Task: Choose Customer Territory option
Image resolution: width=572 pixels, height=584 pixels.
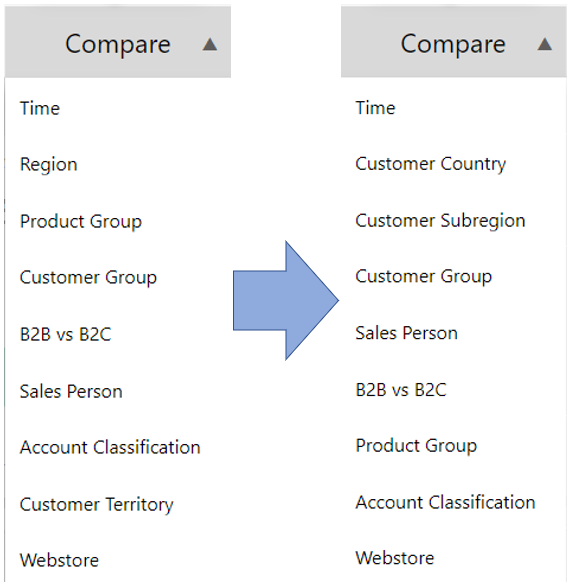Action: point(97,505)
